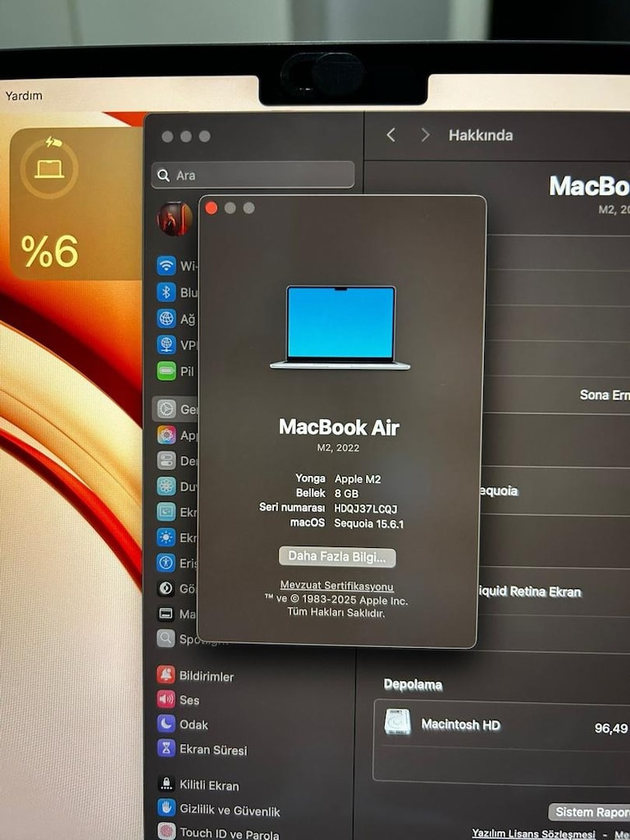Image resolution: width=630 pixels, height=840 pixels.
Task: Select the Genel (General) gear icon
Action: click(x=166, y=409)
